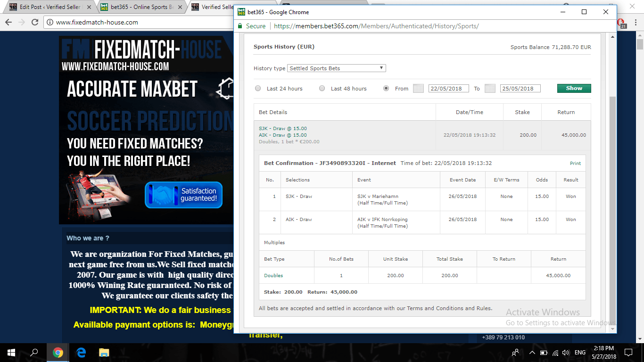Select the active Verified Seller tab

pyautogui.click(x=211, y=7)
